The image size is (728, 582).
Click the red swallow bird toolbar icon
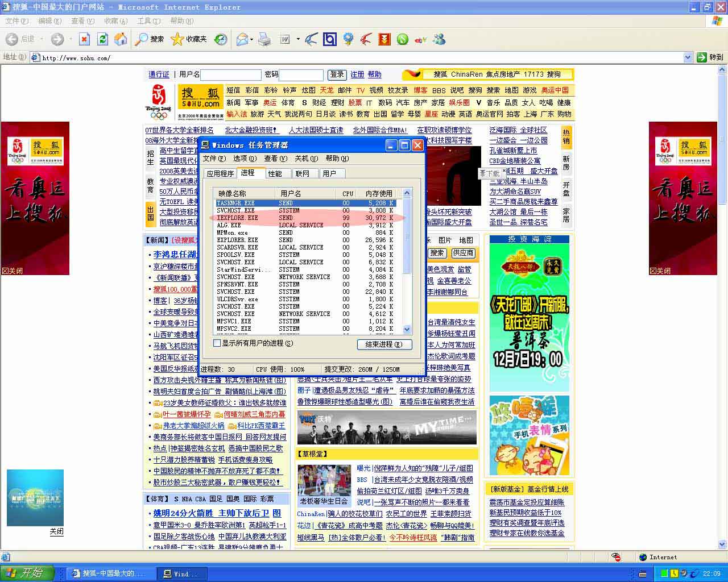tap(366, 39)
